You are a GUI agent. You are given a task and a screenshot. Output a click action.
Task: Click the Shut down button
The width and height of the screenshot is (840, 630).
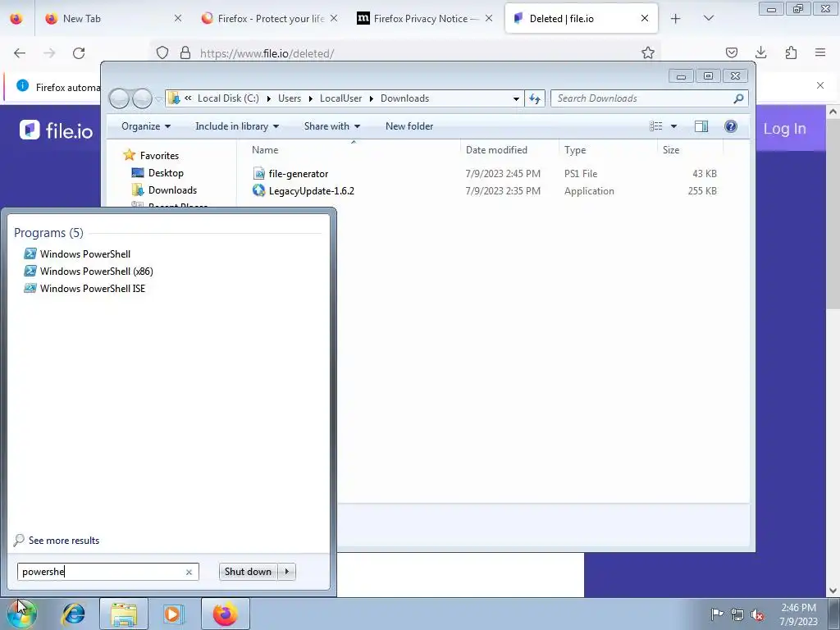click(x=248, y=572)
